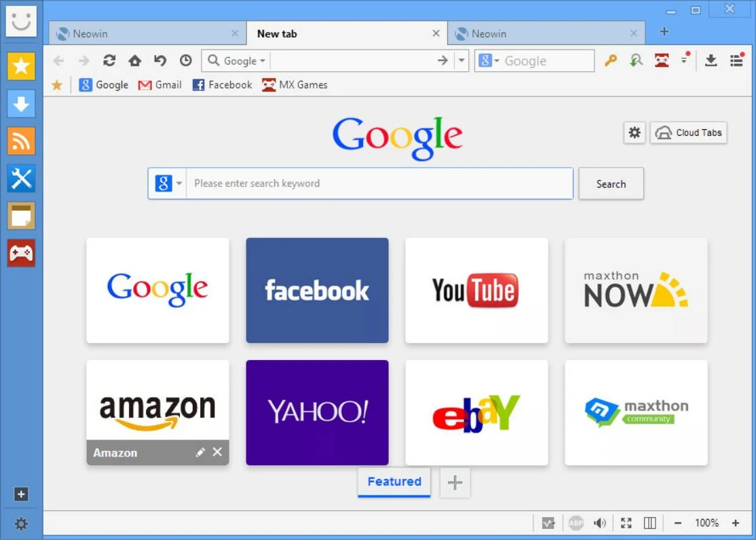Toggle split-screen view in the status bar

coord(649,523)
